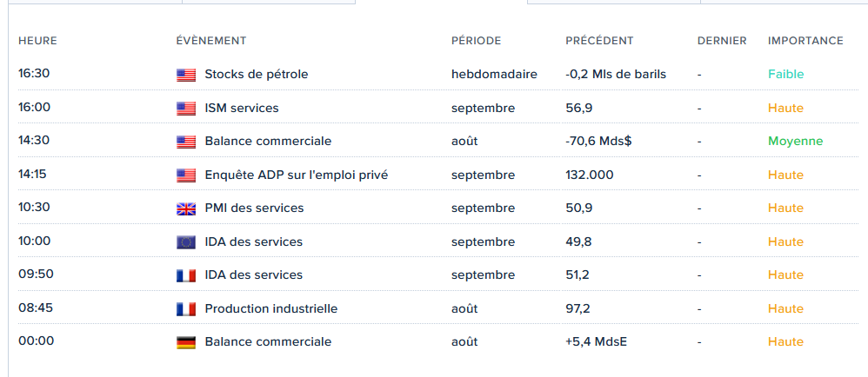Click the US flag next to ISM services

[x=186, y=109]
